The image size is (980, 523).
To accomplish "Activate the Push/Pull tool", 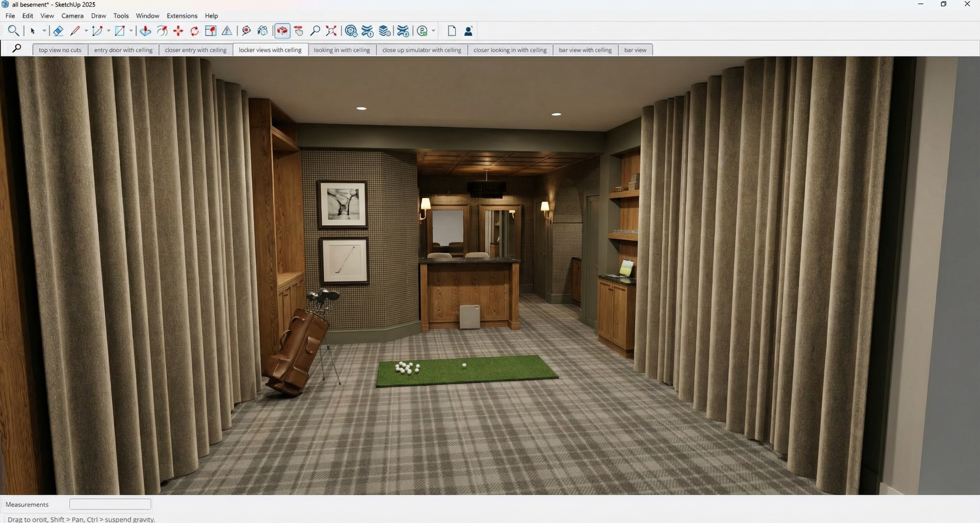I will click(x=145, y=31).
